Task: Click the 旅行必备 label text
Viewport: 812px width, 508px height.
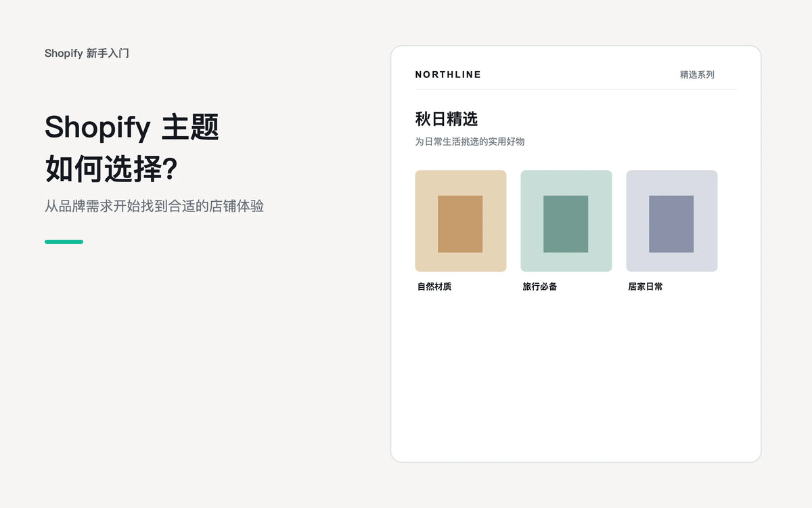Action: click(540, 287)
